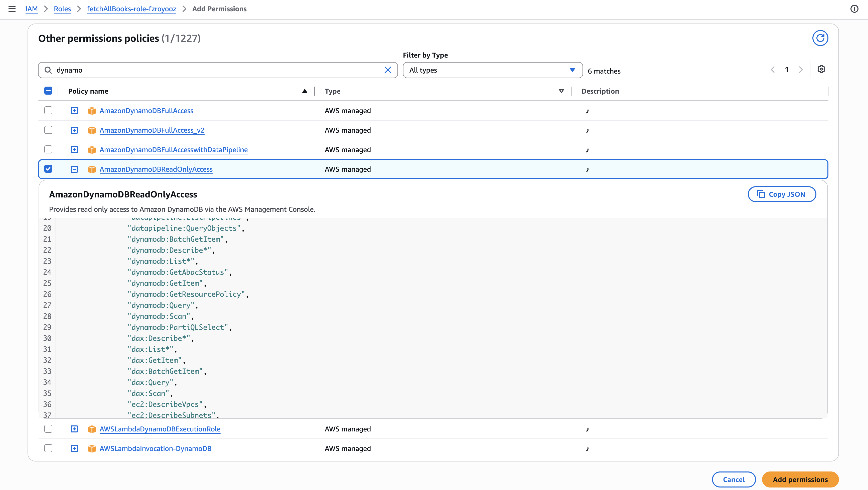
Task: Clear the dynamo search text
Action: pyautogui.click(x=388, y=70)
